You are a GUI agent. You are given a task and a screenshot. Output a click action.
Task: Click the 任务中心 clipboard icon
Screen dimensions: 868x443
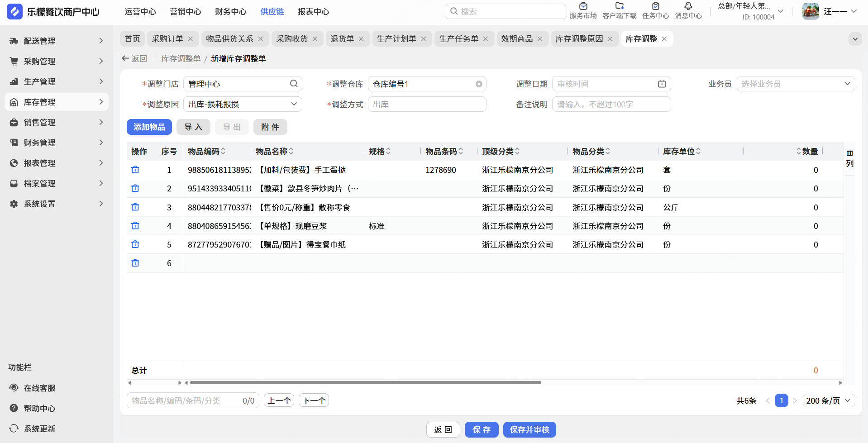tap(655, 6)
